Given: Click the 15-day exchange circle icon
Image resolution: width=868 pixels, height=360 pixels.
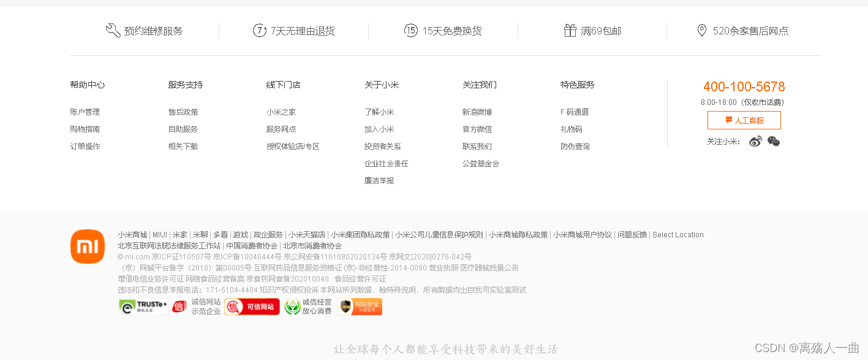Looking at the screenshot, I should coord(411,30).
